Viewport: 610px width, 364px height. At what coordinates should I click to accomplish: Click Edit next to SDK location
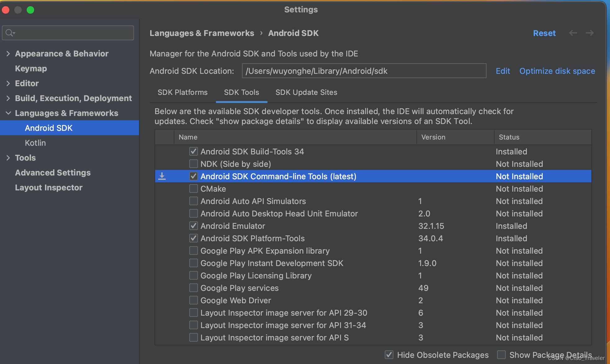503,71
